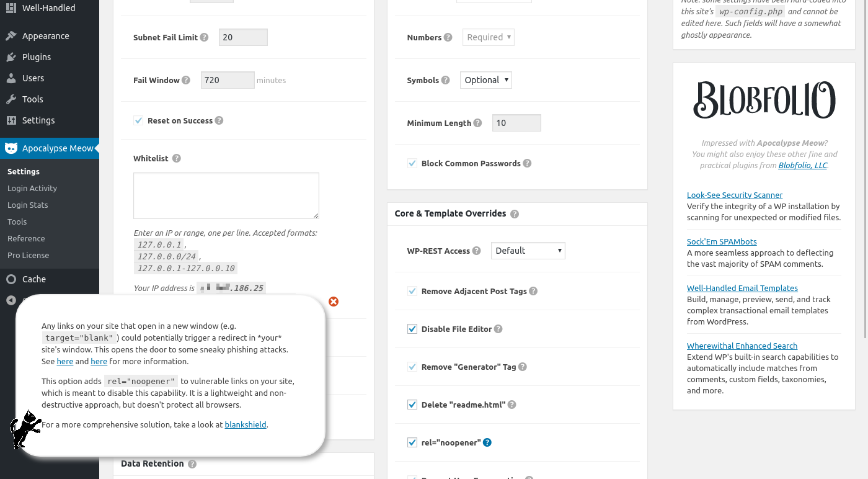Screen dimensions: 868x479
Task: Go to Login Activity submenu
Action: [32, 188]
